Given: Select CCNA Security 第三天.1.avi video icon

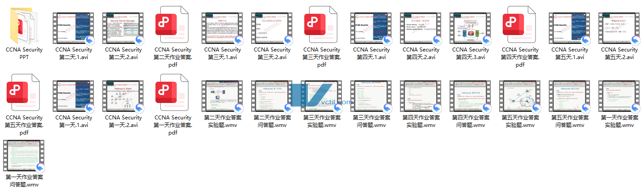Looking at the screenshot, I should (x=223, y=28).
